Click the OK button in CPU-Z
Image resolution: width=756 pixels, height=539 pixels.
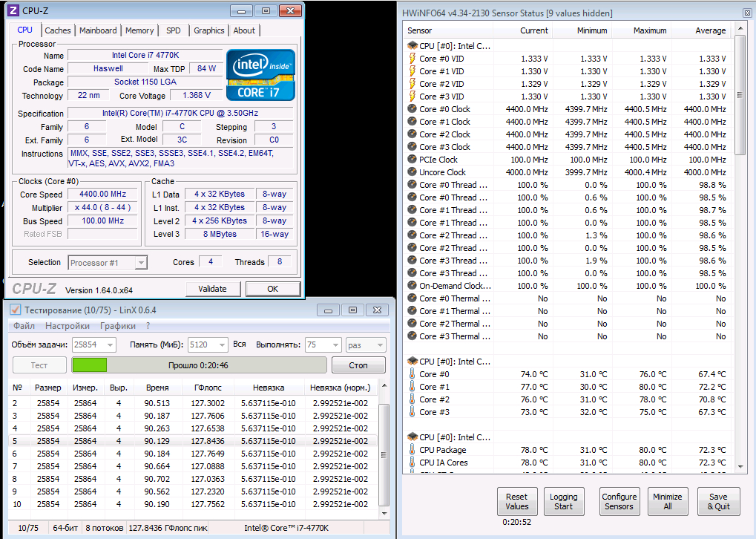(273, 289)
